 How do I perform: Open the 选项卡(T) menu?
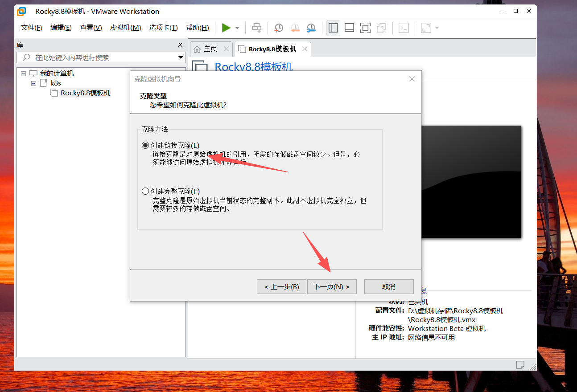[x=164, y=28]
